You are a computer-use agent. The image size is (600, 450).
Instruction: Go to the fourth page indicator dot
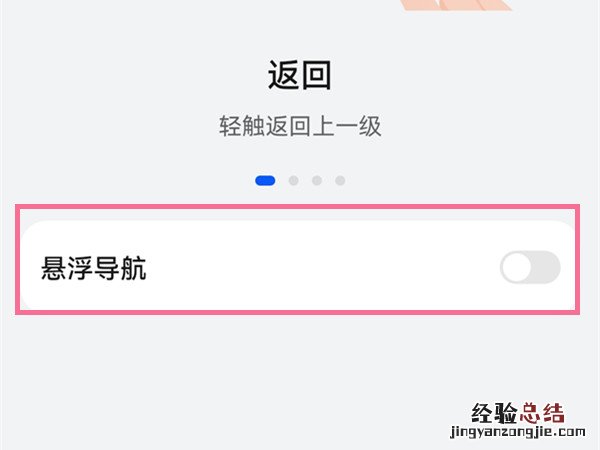(340, 181)
